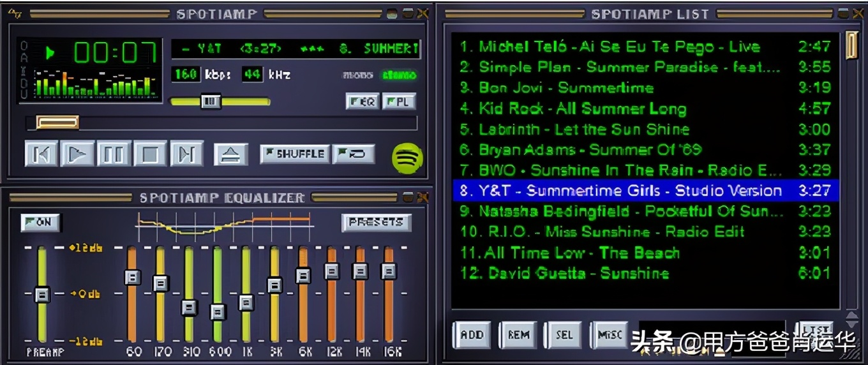Image resolution: width=868 pixels, height=365 pixels.
Task: Select Natasha Bedingfield - Pocketful Of Sunshine
Action: tap(646, 211)
